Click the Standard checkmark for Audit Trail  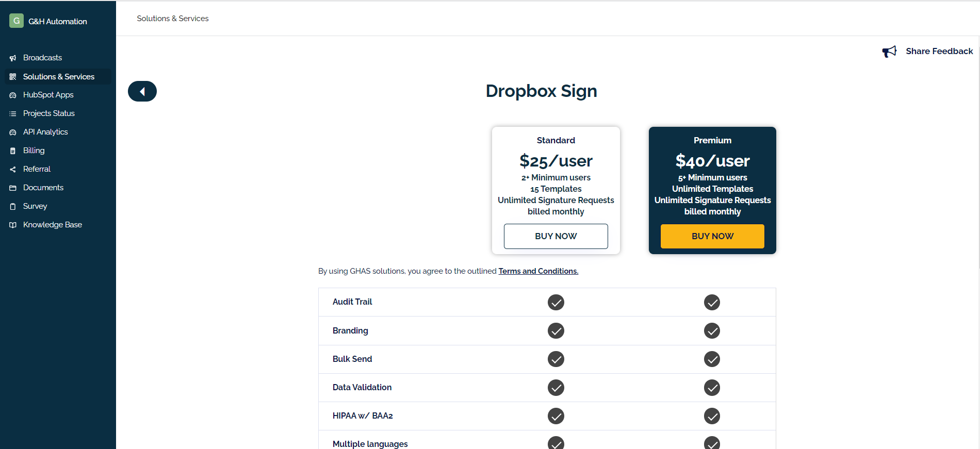[556, 302]
